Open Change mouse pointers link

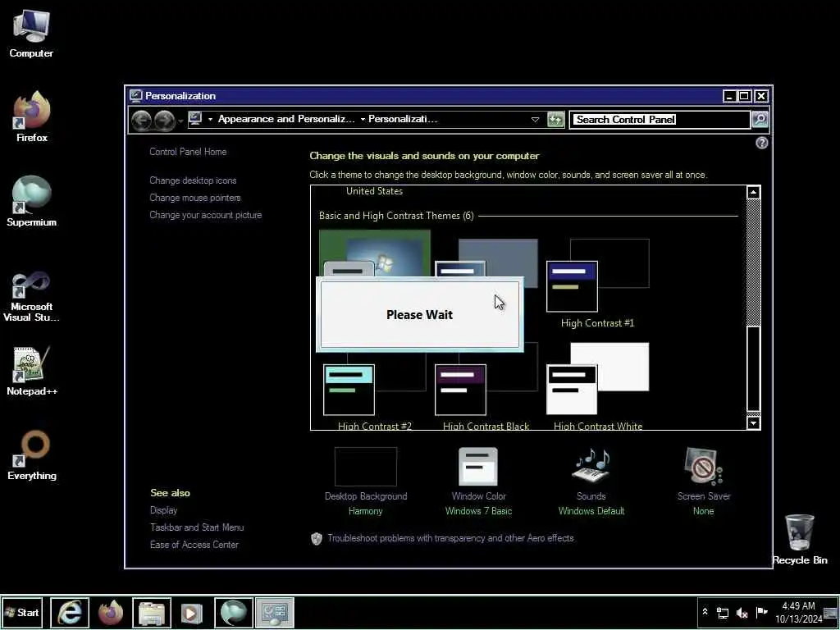click(x=195, y=198)
